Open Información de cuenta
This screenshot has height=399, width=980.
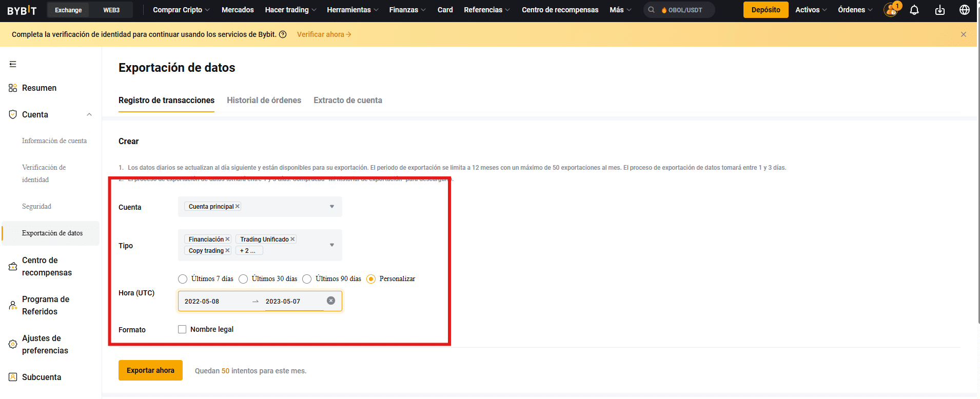tap(54, 141)
